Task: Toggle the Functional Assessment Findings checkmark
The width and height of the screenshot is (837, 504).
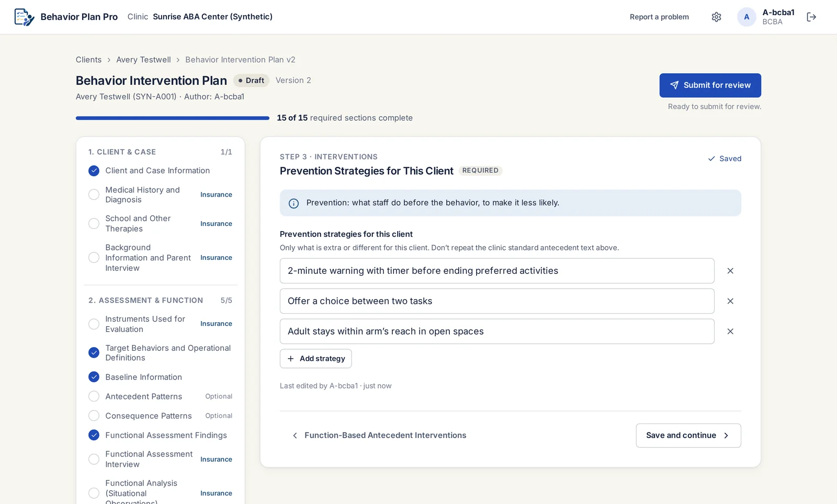Action: (94, 435)
